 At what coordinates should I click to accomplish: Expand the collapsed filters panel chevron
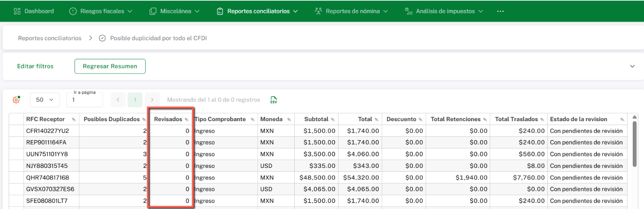[632, 66]
